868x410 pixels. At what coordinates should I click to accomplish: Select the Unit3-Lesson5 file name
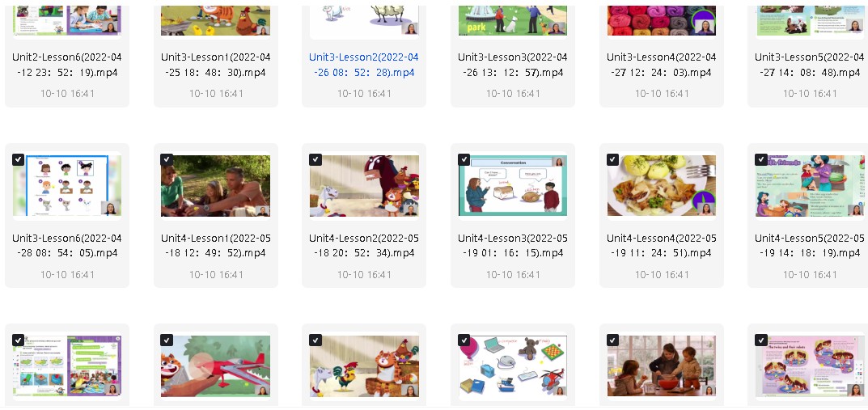pos(810,65)
